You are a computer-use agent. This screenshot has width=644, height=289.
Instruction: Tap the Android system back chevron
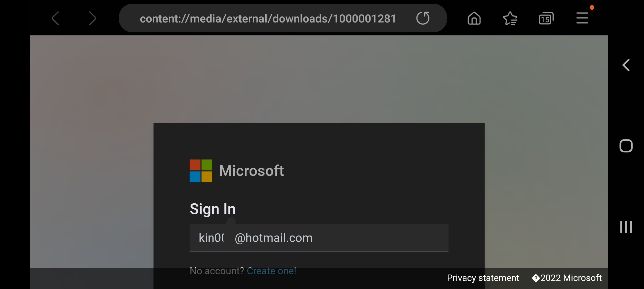[x=626, y=65]
